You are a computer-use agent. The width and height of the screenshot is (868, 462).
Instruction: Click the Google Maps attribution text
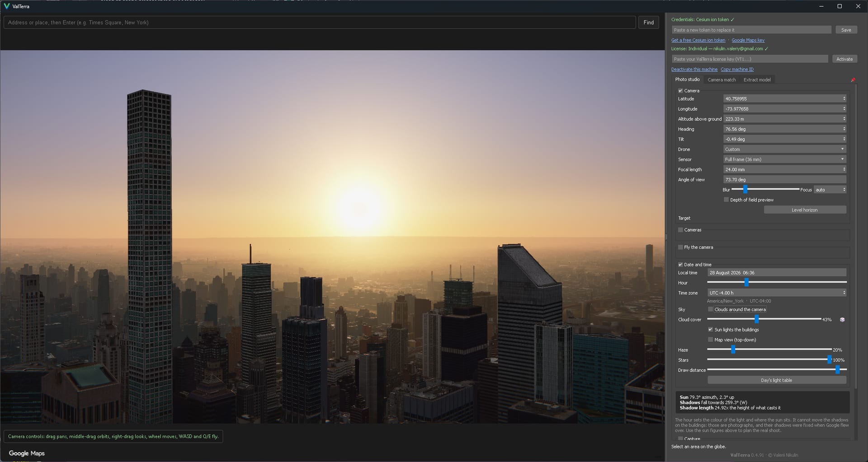point(27,453)
